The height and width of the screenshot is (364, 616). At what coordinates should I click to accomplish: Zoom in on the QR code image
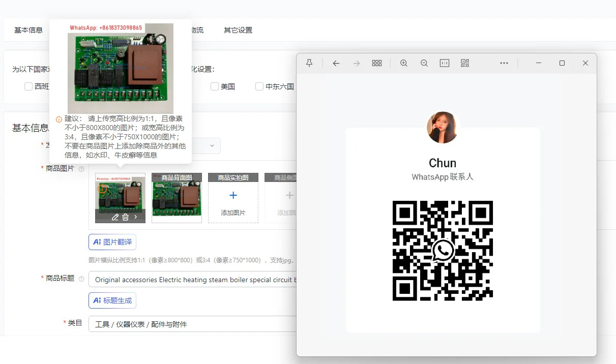(x=404, y=63)
